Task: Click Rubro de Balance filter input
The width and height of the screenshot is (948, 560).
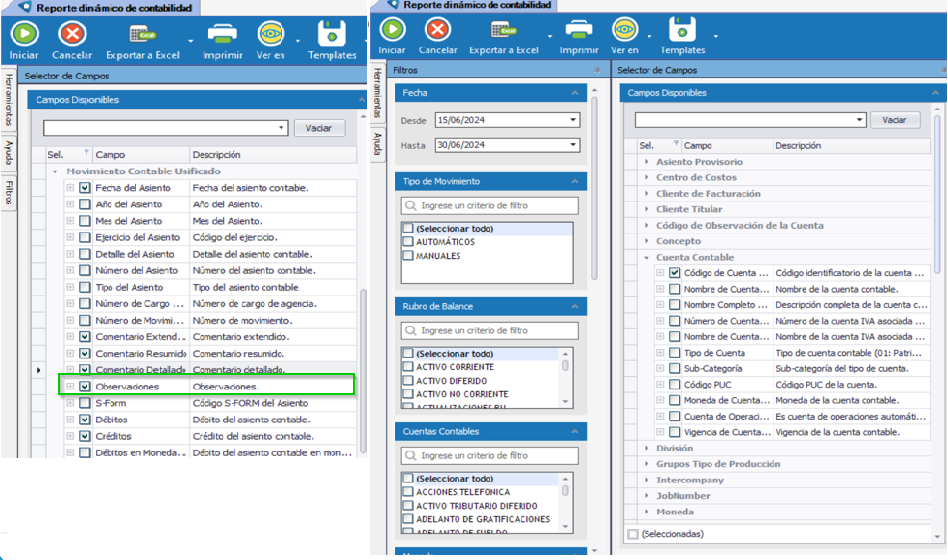Action: [490, 331]
